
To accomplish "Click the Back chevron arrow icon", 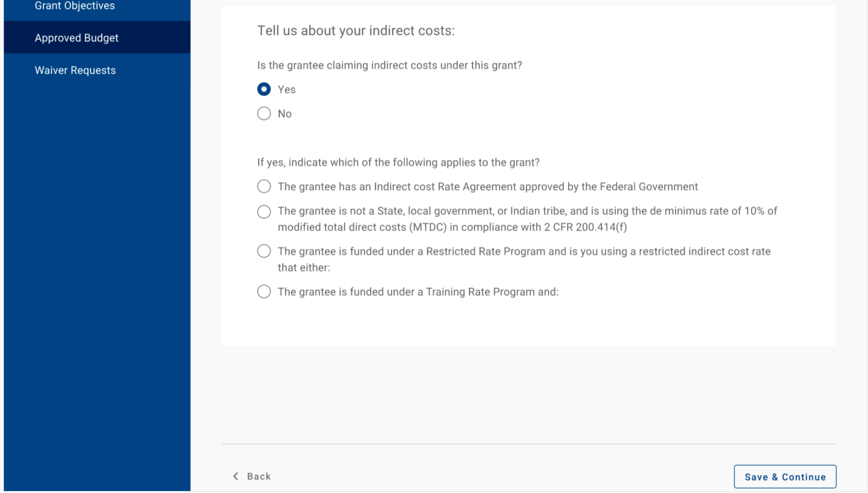I will 236,476.
